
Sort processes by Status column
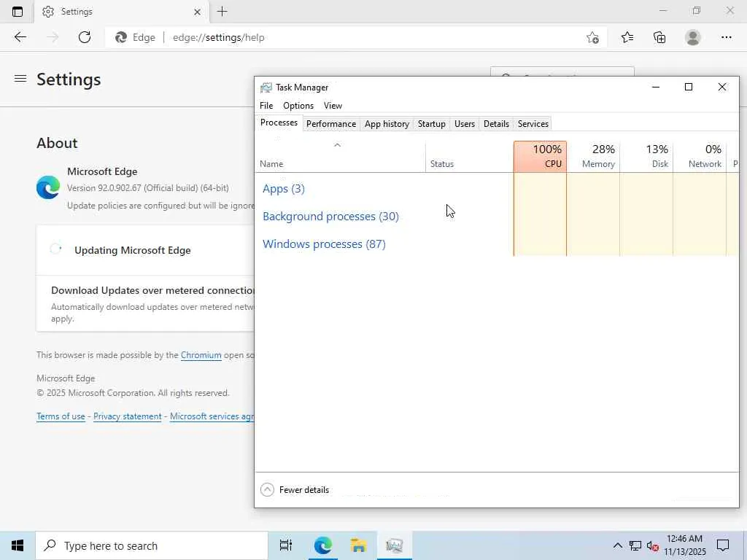tap(470, 157)
